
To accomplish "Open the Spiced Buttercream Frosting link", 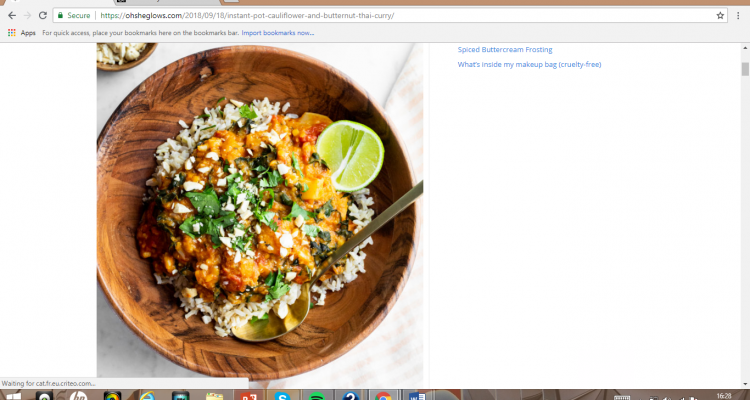I will tap(504, 49).
